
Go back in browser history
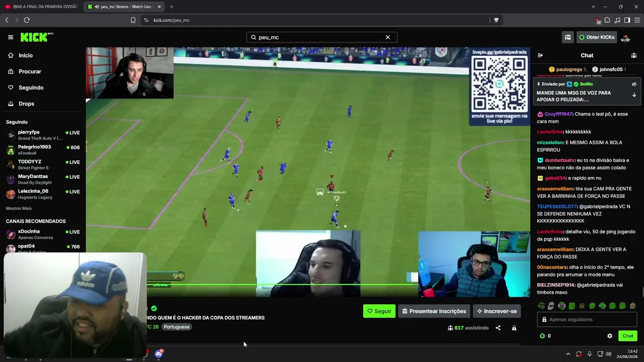click(x=7, y=20)
